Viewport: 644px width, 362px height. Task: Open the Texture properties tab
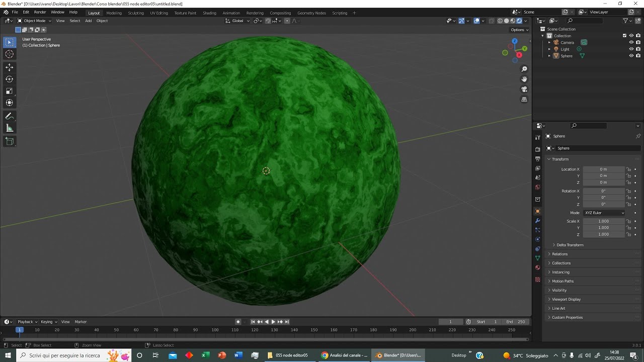pos(538,280)
